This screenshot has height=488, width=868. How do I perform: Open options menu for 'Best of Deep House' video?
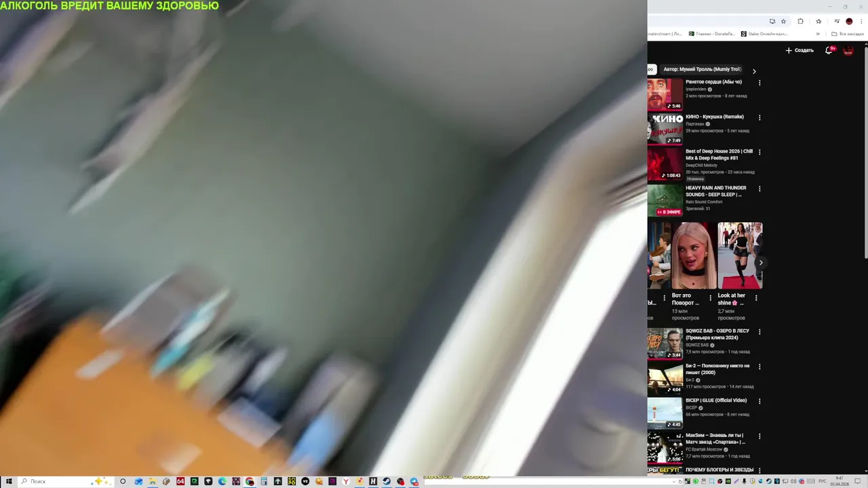coord(759,152)
